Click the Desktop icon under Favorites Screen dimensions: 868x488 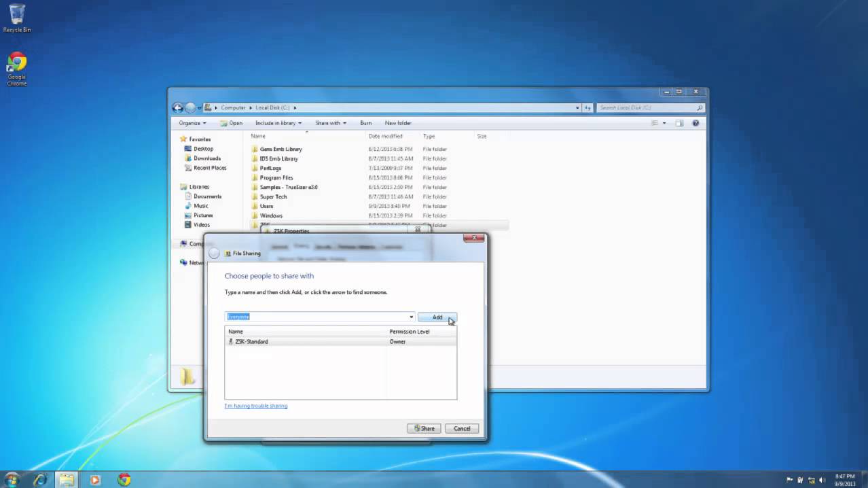188,149
